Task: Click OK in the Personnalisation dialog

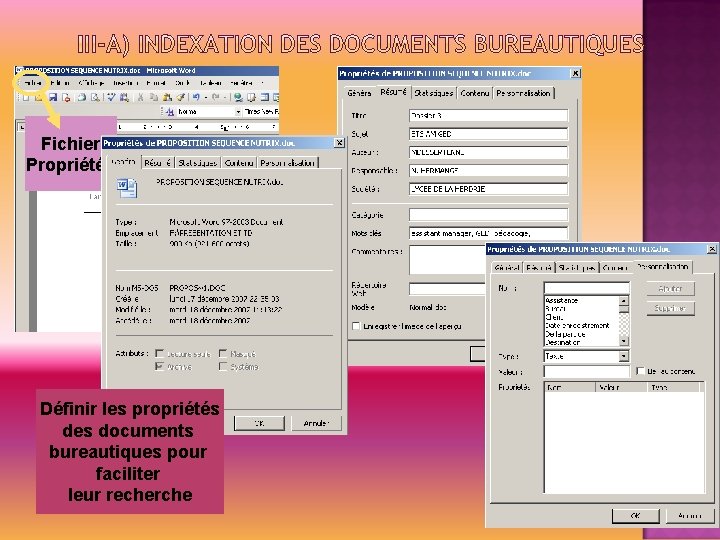Action: pos(636,516)
